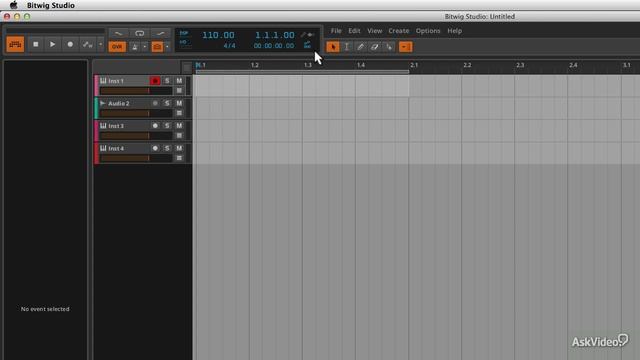Viewport: 640px width, 360px height.
Task: Click the global record button
Action: [x=70, y=44]
